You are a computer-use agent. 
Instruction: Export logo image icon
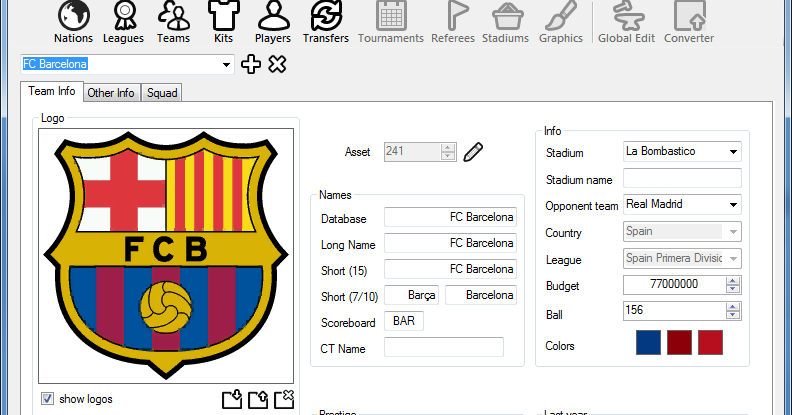(258, 399)
